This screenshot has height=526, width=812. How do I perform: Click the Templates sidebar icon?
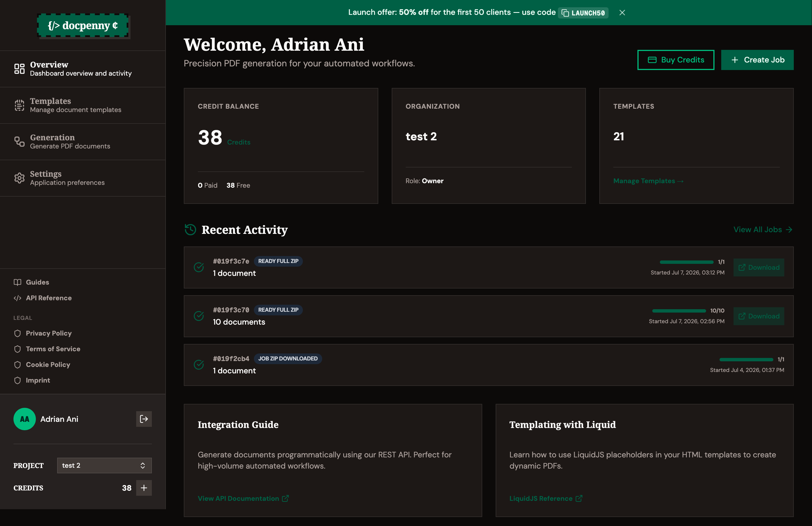19,105
